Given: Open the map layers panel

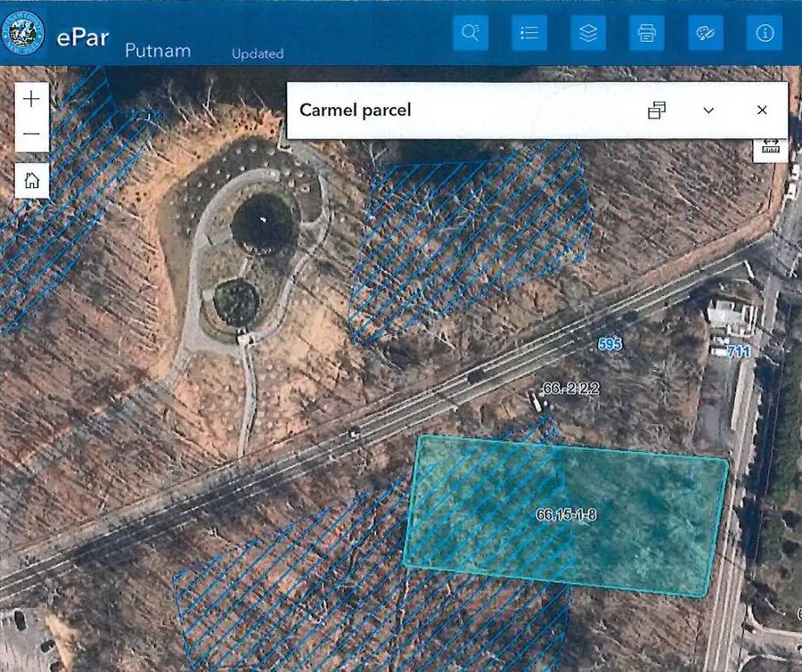Looking at the screenshot, I should [588, 33].
